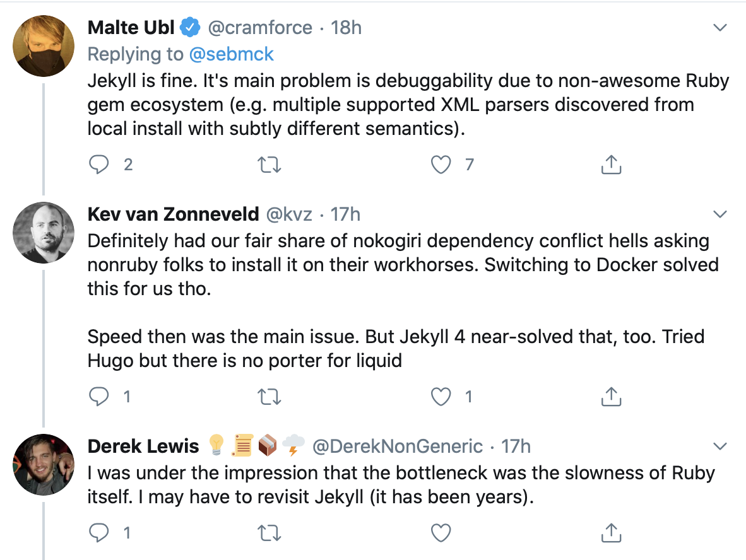This screenshot has height=560, width=746.
Task: Like Derek Lewis's tweet about Ruby slowness
Action: (441, 532)
